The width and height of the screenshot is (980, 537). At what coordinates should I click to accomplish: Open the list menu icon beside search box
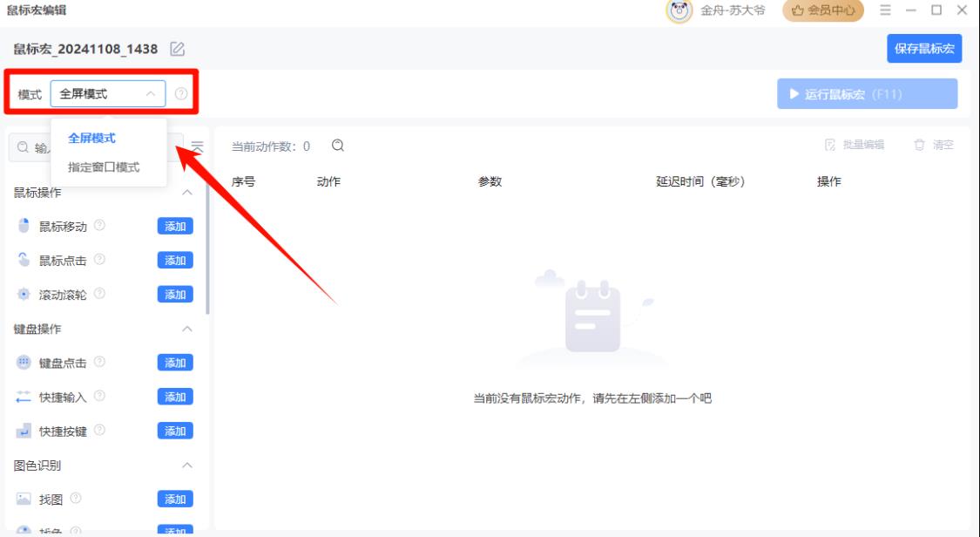(x=198, y=147)
